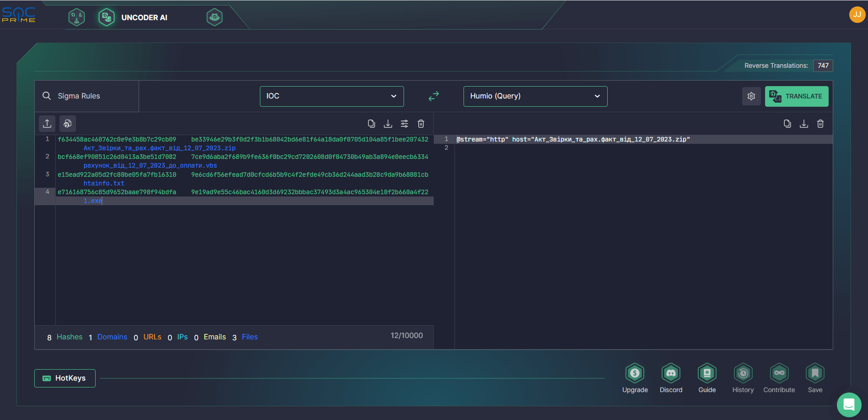The image size is (868, 420).
Task: Click the swap platforms arrows icon
Action: [x=433, y=96]
